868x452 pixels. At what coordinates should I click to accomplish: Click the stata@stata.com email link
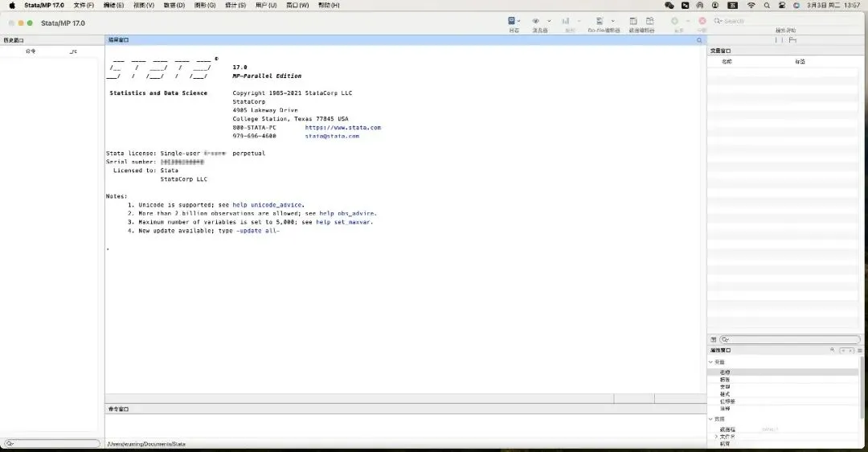(332, 136)
